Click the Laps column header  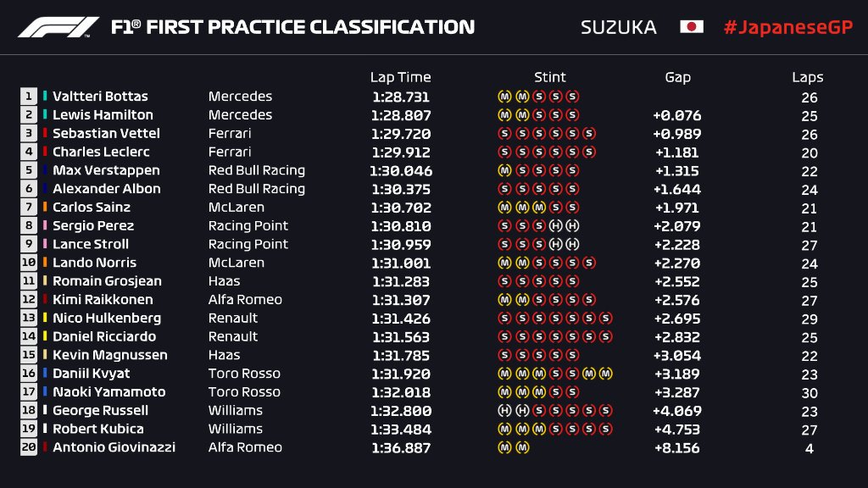pos(808,77)
